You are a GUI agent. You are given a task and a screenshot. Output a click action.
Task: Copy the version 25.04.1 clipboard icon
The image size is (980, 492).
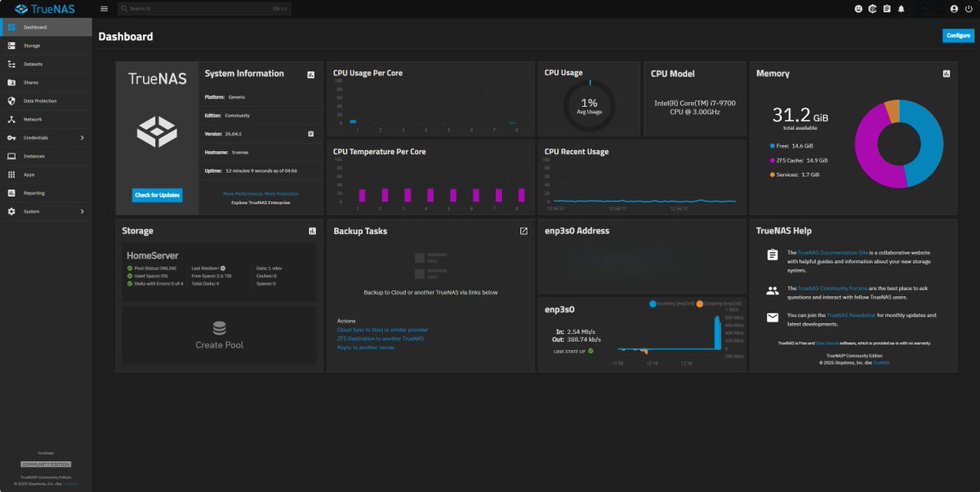click(x=311, y=134)
